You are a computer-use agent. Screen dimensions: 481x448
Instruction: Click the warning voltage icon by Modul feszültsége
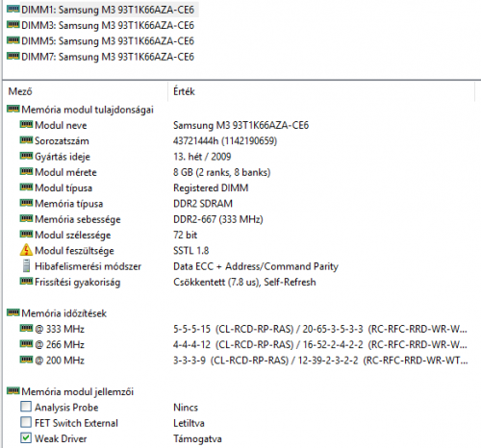coord(26,250)
